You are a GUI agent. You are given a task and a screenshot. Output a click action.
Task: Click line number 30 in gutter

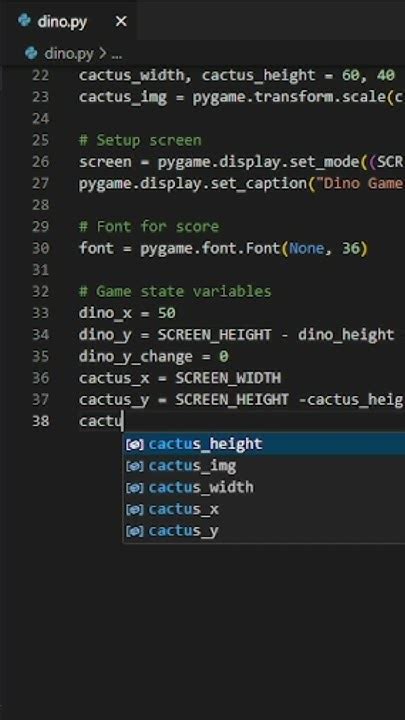point(41,248)
